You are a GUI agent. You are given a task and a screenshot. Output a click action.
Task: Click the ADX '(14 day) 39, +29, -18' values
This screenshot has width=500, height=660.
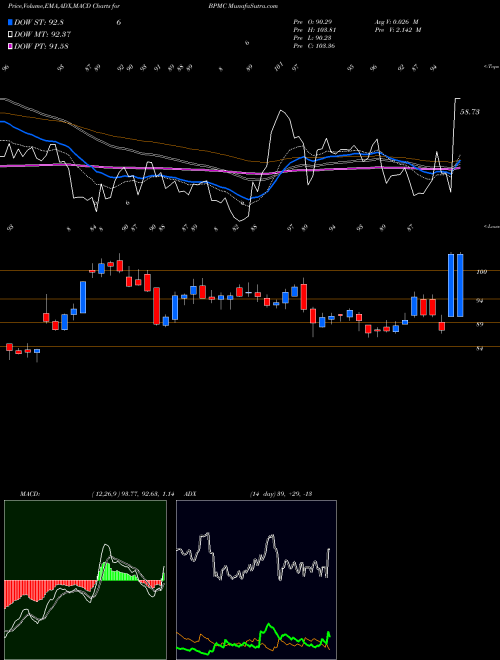click(x=281, y=494)
